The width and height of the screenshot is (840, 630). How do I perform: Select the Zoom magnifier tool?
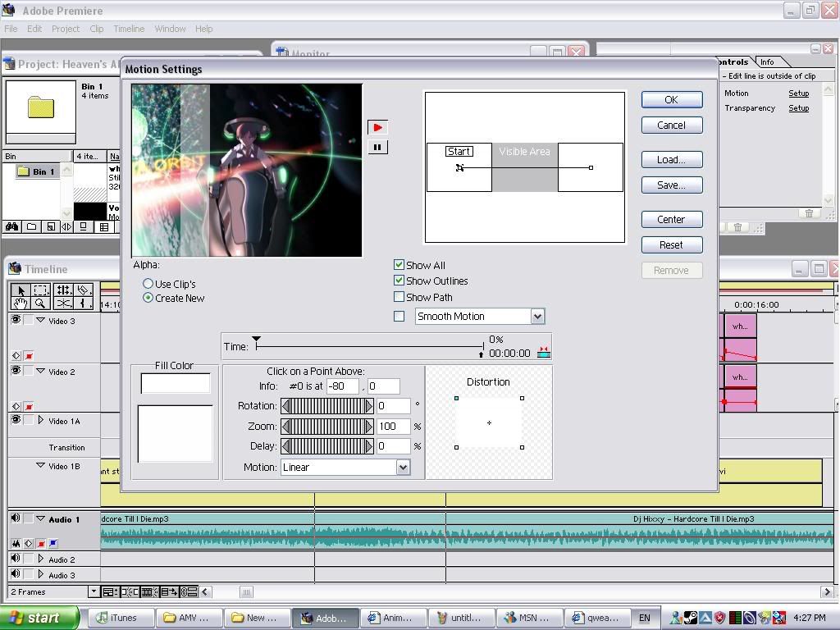(39, 304)
